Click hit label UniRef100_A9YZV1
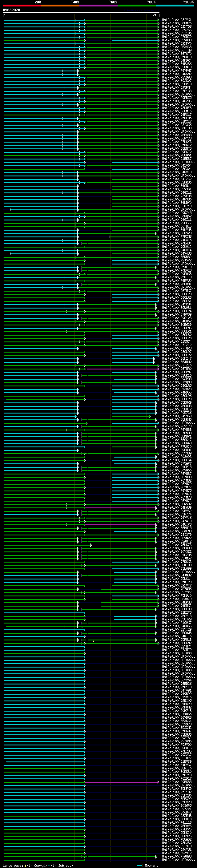The height and width of the screenshot is (868, 197). pos(177,809)
